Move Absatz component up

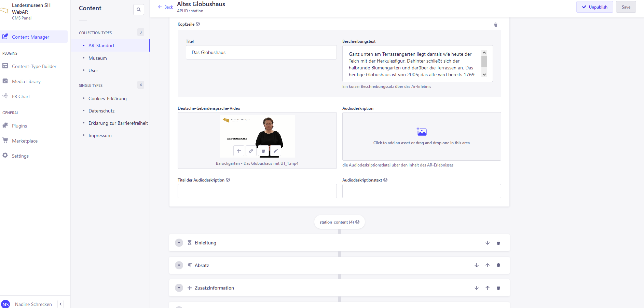pyautogui.click(x=488, y=265)
